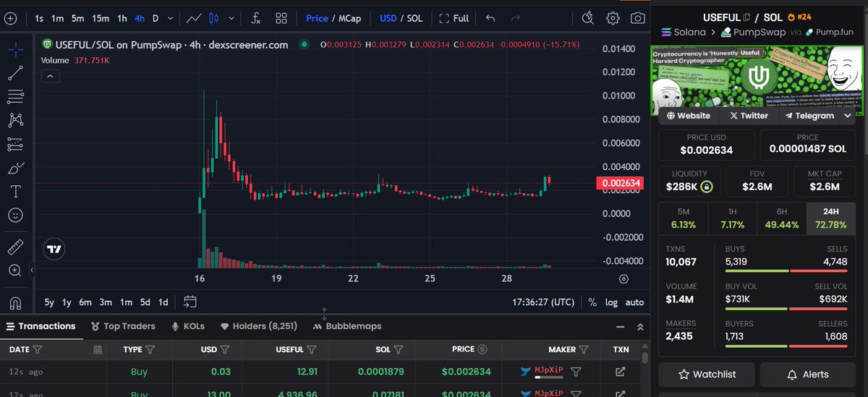
Task: Switch chart to Price mode
Action: (x=317, y=18)
